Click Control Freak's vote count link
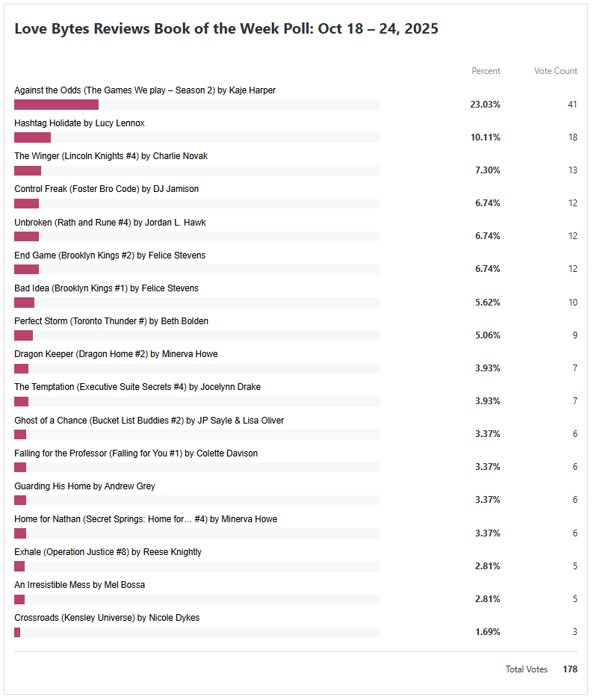Viewport: 594px width, 700px height. [572, 203]
